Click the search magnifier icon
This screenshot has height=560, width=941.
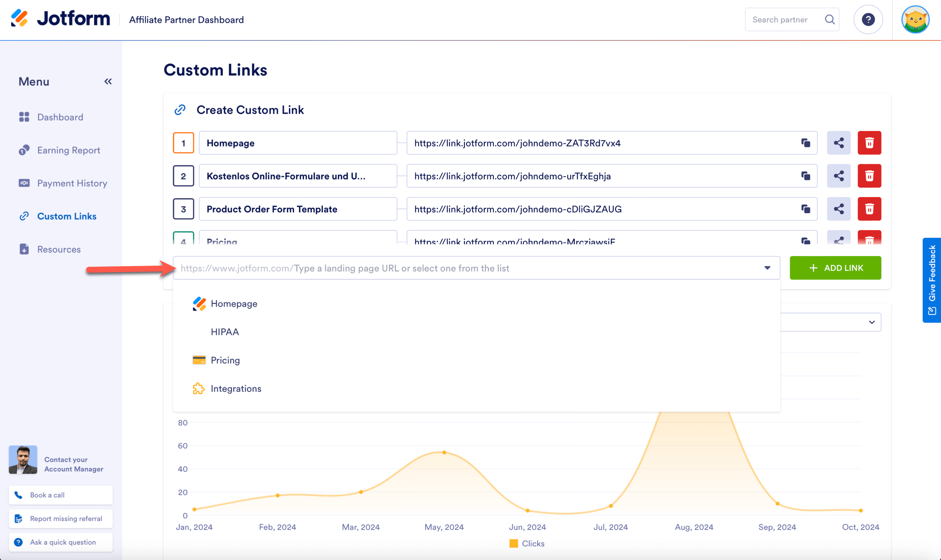(829, 19)
